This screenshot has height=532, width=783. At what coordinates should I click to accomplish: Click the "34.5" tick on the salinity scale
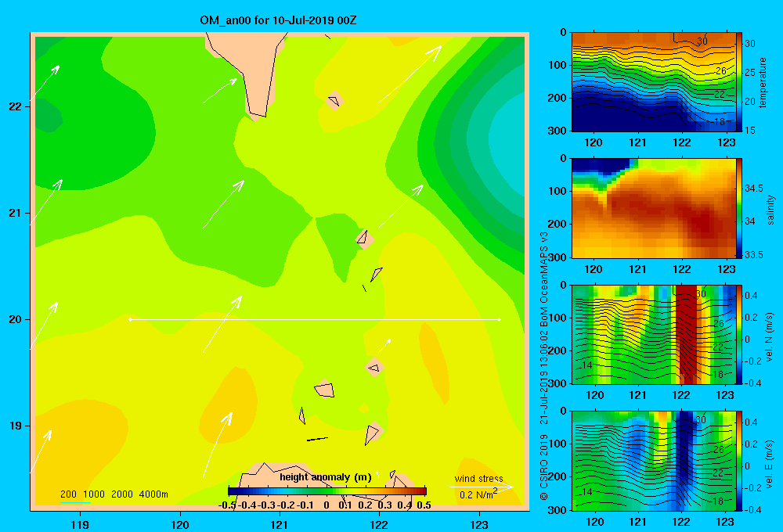click(x=754, y=188)
